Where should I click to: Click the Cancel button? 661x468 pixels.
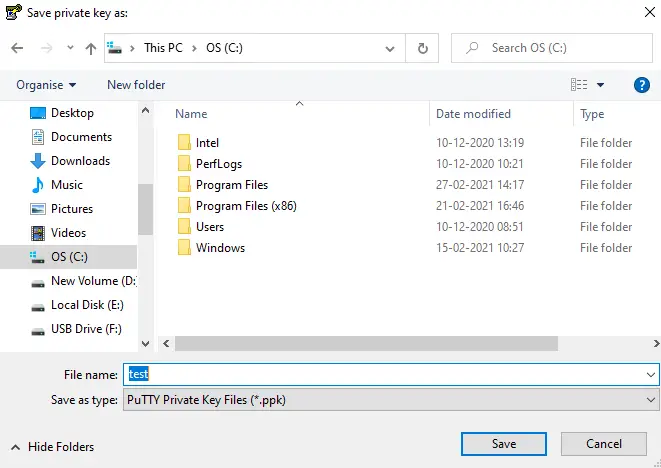604,444
